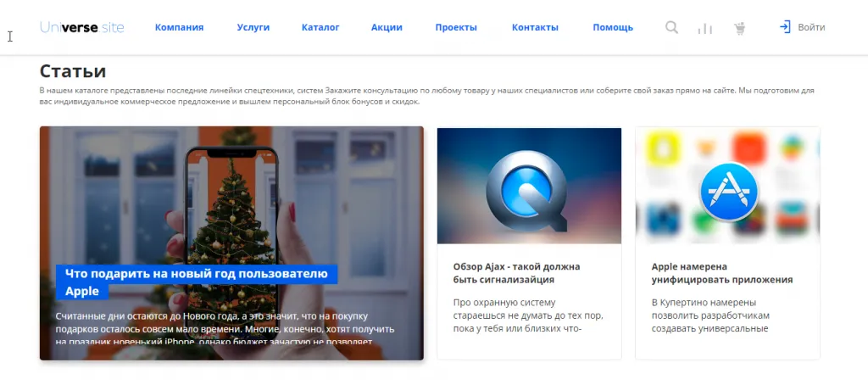
Task: Click the Universe.site logo
Action: 82,27
